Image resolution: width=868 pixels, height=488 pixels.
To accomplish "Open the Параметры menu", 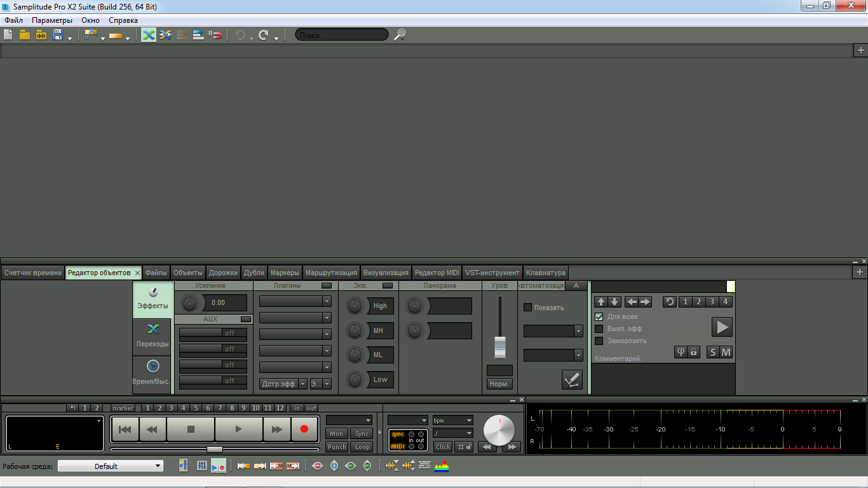I will click(52, 20).
